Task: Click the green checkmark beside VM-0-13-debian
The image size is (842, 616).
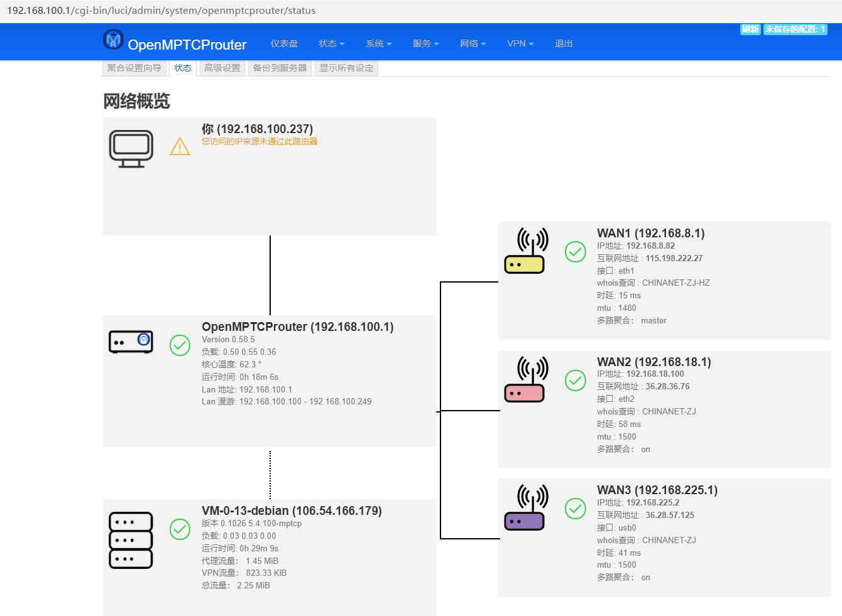Action: coord(180,529)
